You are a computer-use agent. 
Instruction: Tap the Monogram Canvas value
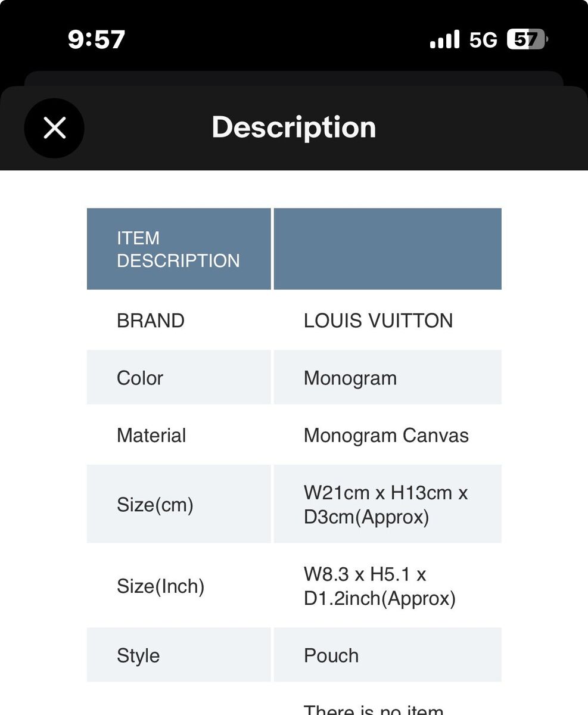[387, 436]
